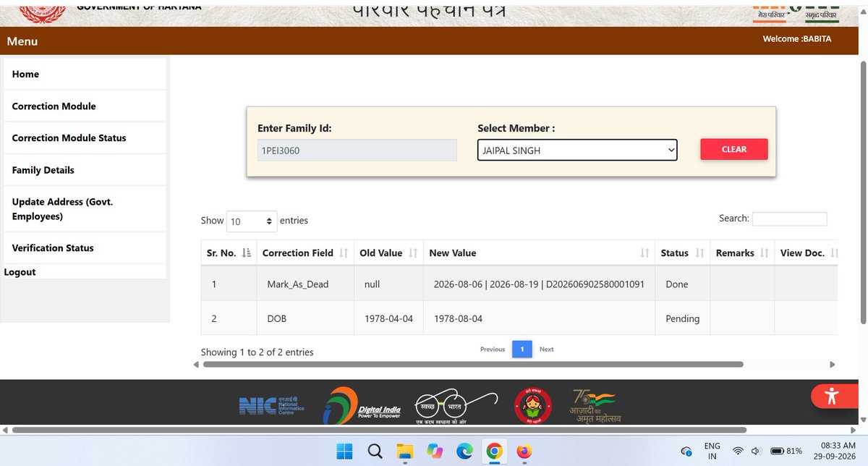
Task: Open Select Member dropdown
Action: pos(577,150)
